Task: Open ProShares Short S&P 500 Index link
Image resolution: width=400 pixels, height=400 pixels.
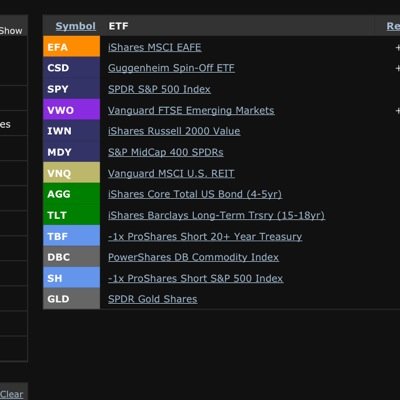Action: [x=196, y=278]
